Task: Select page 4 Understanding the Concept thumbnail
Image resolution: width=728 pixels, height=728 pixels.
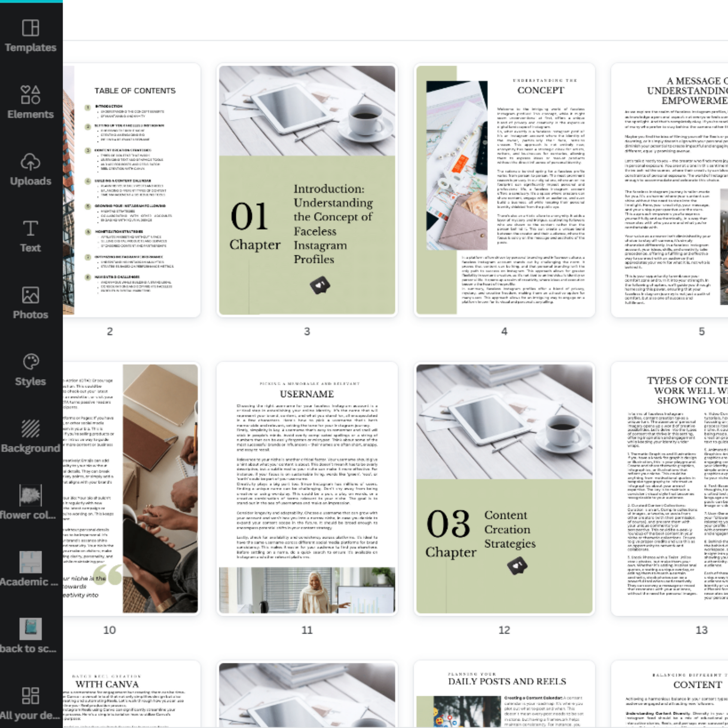Action: tap(505, 190)
